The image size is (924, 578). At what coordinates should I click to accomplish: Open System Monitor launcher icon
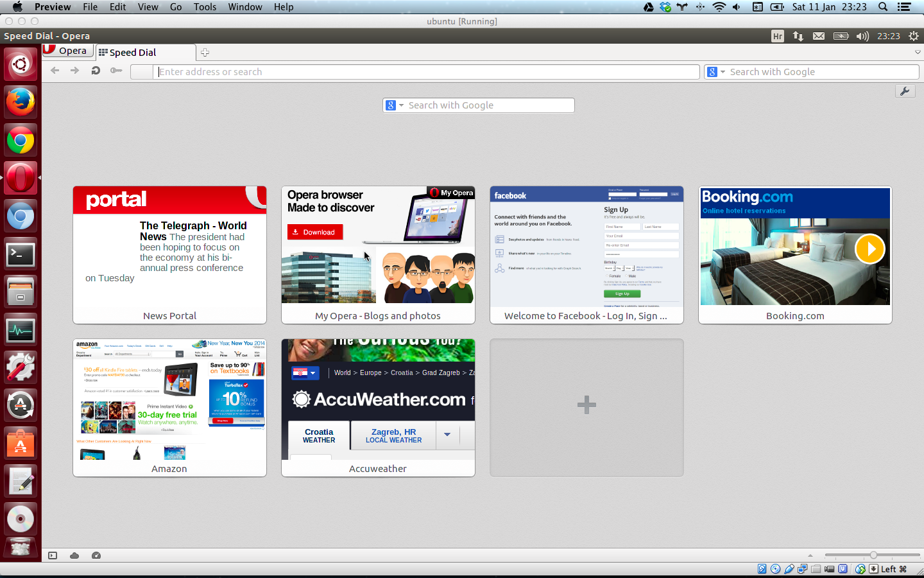click(21, 330)
